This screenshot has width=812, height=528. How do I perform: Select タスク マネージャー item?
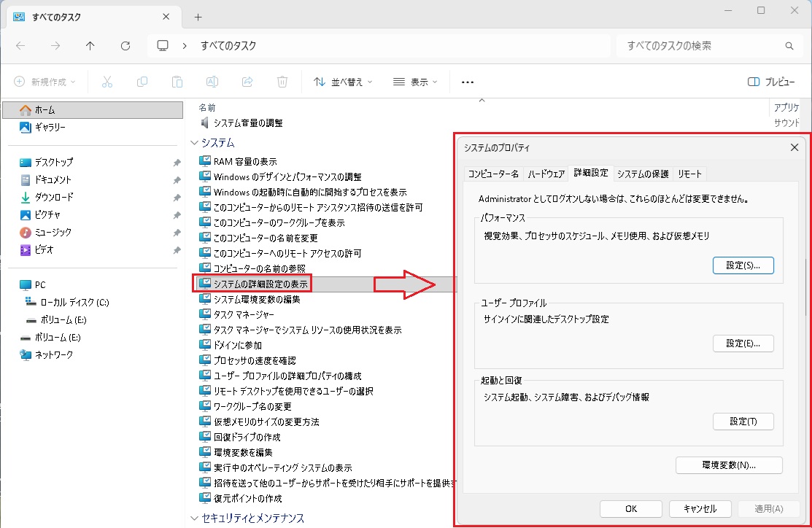236,315
